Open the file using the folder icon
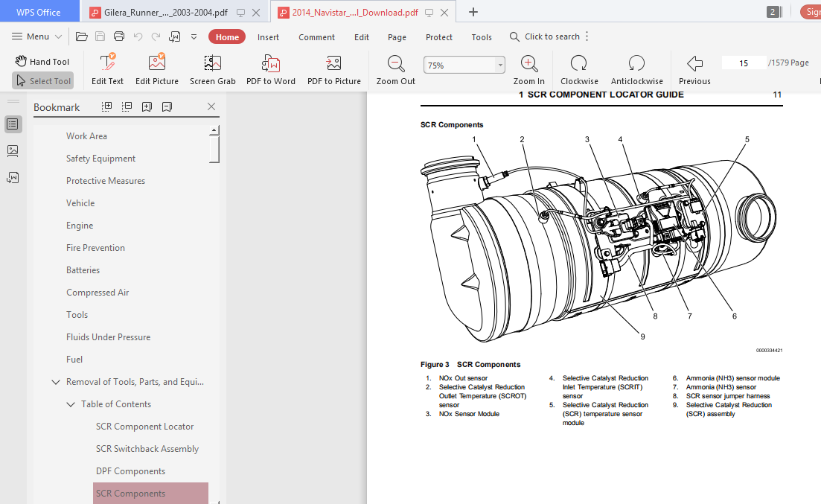 (x=82, y=36)
